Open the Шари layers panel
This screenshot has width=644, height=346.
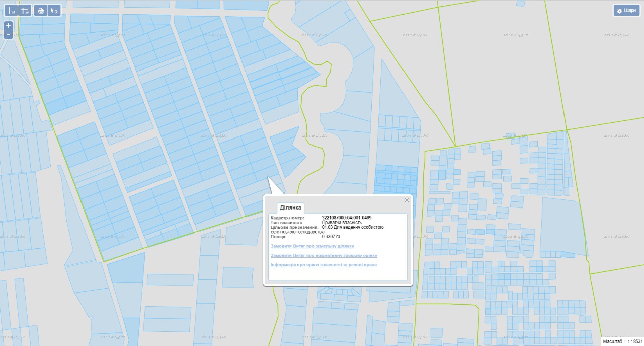[626, 10]
